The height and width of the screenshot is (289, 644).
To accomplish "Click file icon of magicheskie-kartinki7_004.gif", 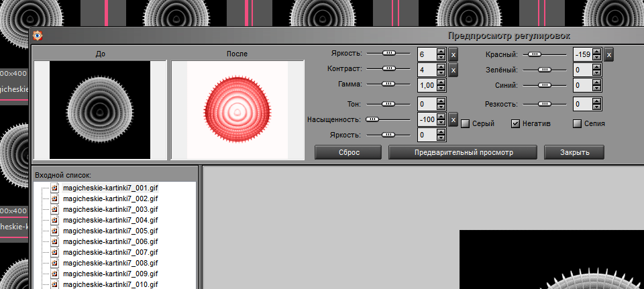I will point(56,220).
